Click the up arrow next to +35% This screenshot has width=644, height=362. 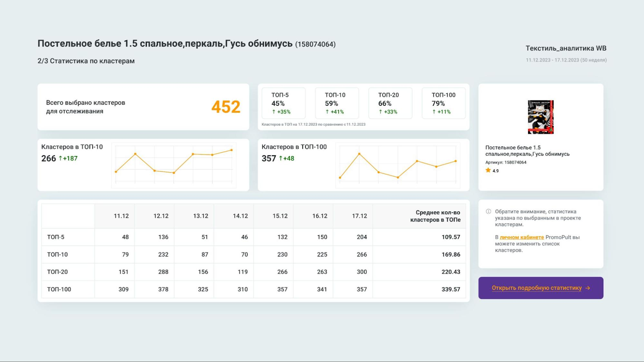pyautogui.click(x=274, y=112)
